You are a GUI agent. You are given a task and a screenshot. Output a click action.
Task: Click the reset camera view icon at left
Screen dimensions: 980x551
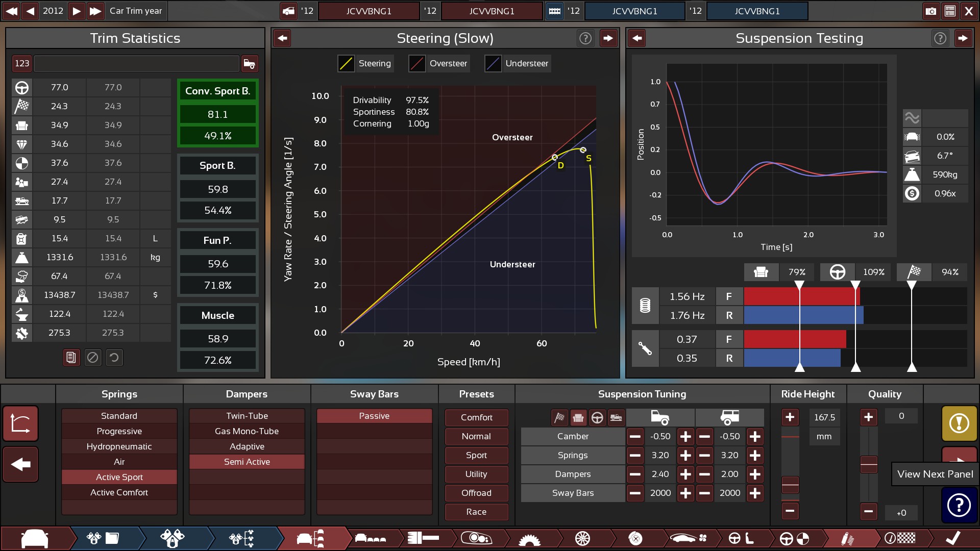coord(20,423)
